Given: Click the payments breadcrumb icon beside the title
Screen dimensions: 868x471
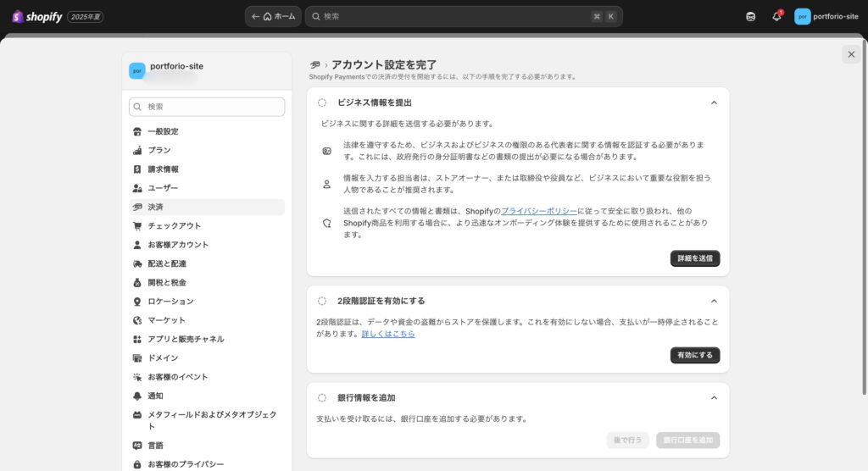Looking at the screenshot, I should [315, 64].
